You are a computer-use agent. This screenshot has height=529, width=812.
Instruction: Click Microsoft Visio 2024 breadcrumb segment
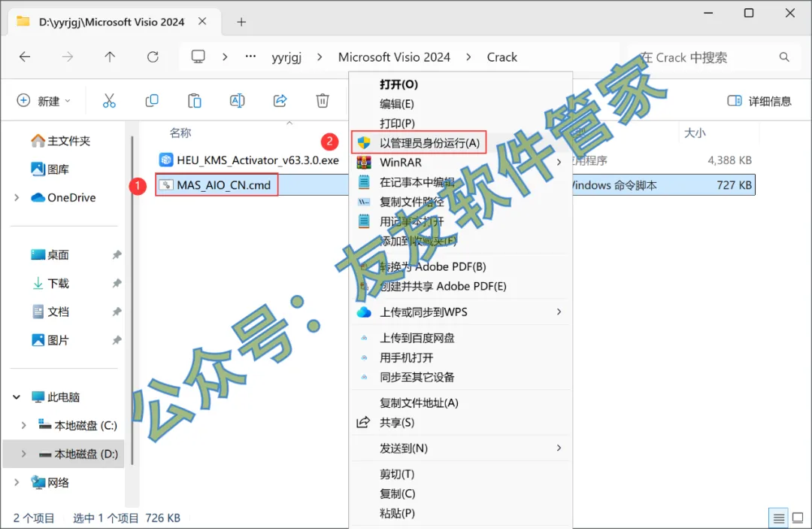394,57
